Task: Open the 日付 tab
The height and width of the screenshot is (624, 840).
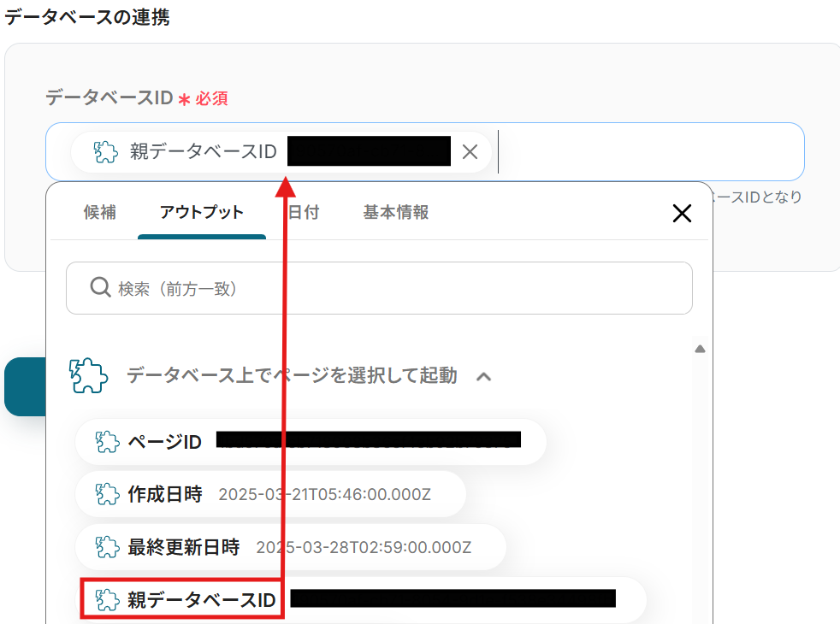Action: point(304,213)
